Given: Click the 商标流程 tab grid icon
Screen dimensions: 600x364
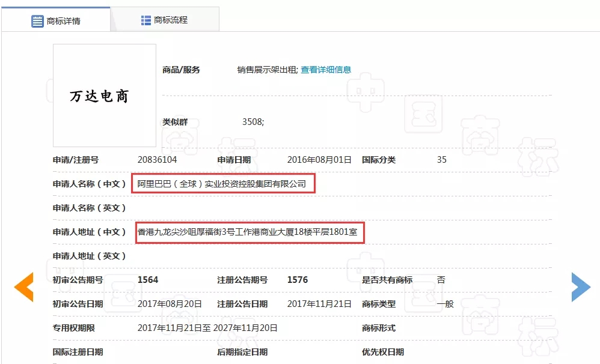Looking at the screenshot, I should click(x=146, y=20).
